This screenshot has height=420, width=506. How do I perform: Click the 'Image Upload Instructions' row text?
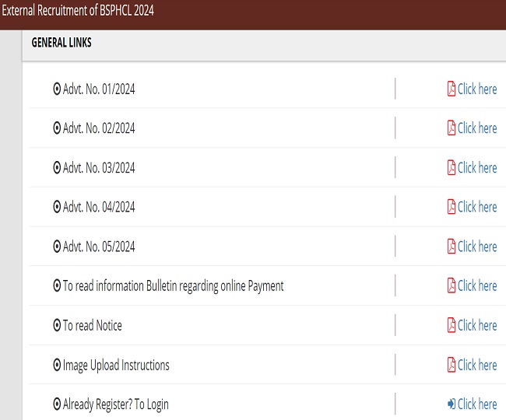116,365
